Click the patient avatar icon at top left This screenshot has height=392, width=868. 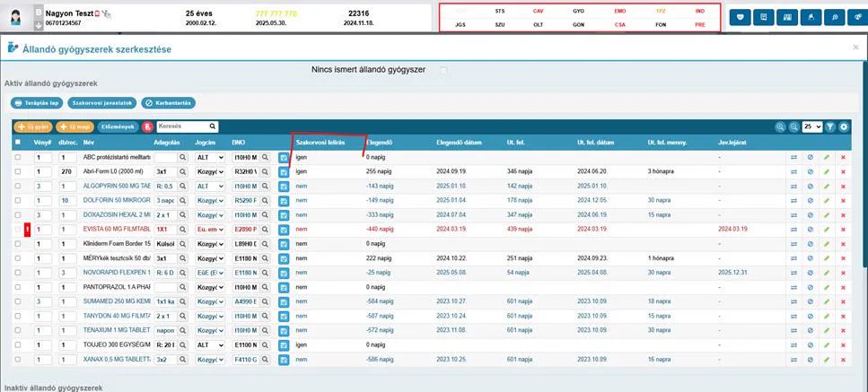15,18
